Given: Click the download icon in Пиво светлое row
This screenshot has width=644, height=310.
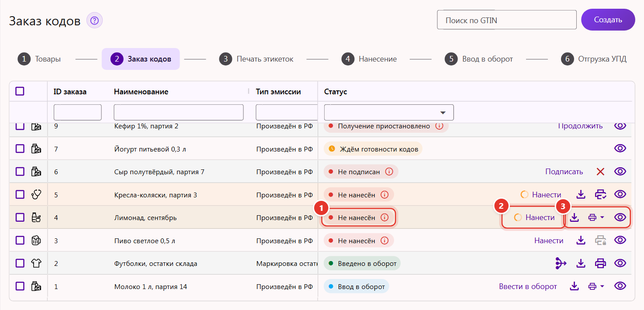Looking at the screenshot, I should pos(581,241).
